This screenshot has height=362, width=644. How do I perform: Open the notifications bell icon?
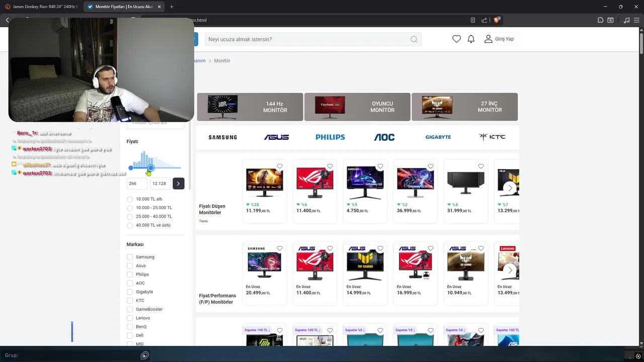(x=471, y=39)
